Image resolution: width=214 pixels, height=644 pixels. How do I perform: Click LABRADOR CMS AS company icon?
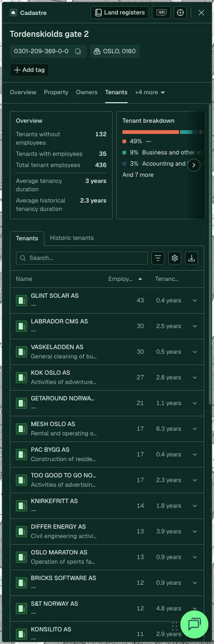click(21, 326)
